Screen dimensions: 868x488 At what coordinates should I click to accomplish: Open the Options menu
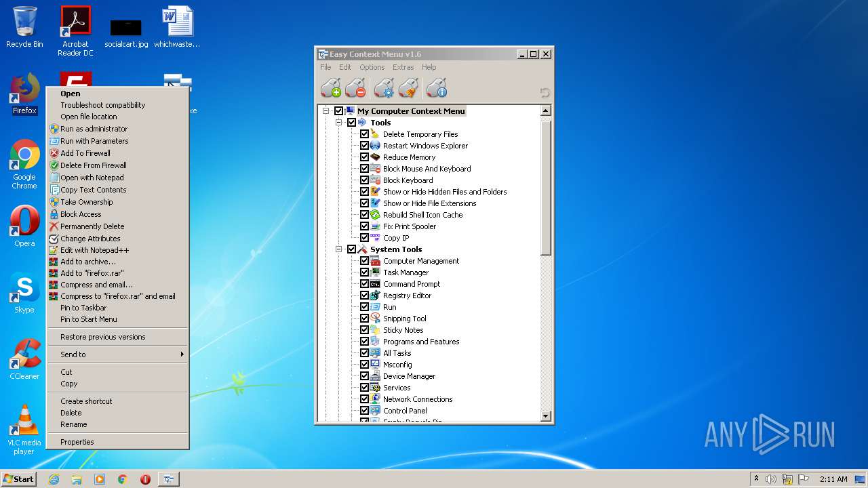point(372,67)
